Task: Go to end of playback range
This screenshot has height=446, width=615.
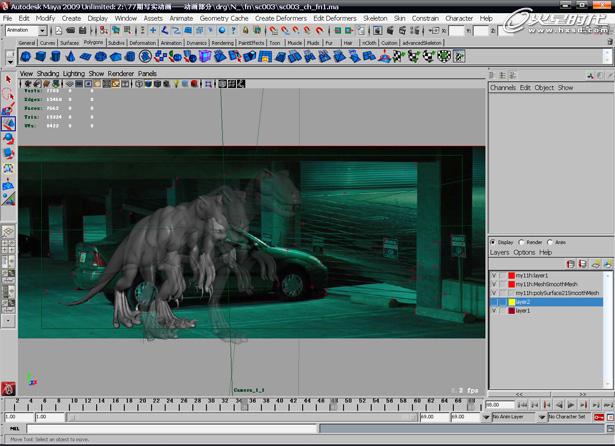Action: coord(608,404)
